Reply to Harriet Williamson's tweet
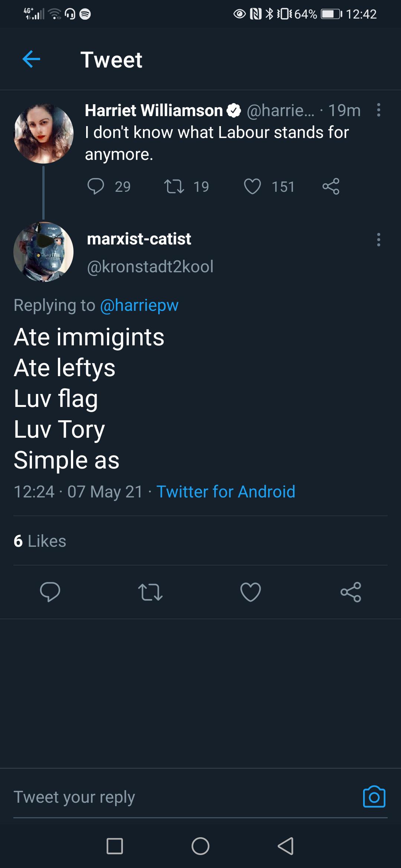Viewport: 401px width, 868px height. (95, 186)
